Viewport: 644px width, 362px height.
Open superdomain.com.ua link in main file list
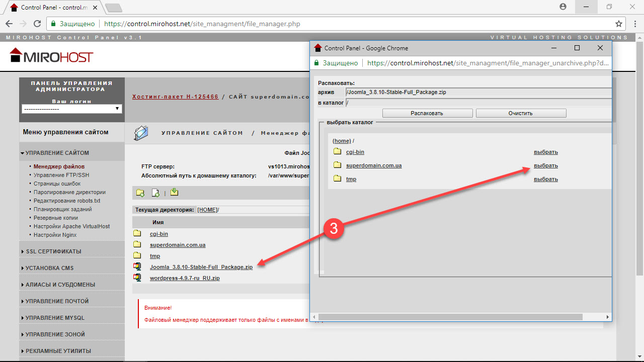[x=178, y=245]
